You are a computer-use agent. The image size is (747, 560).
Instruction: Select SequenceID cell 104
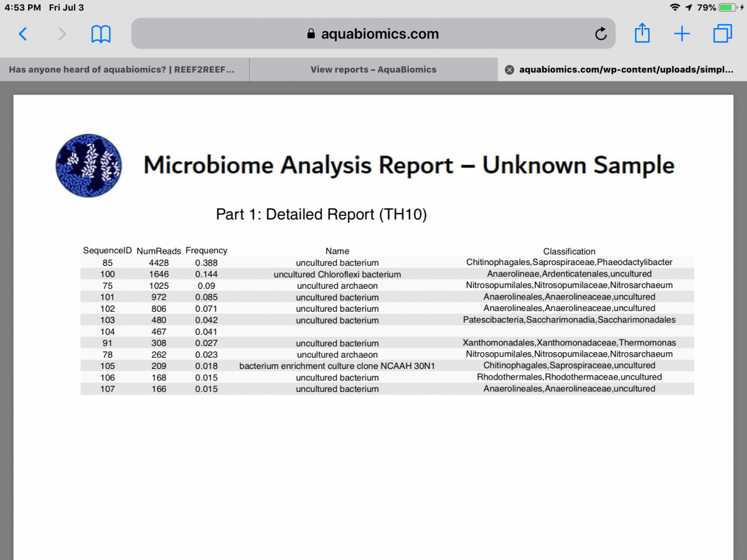click(108, 332)
